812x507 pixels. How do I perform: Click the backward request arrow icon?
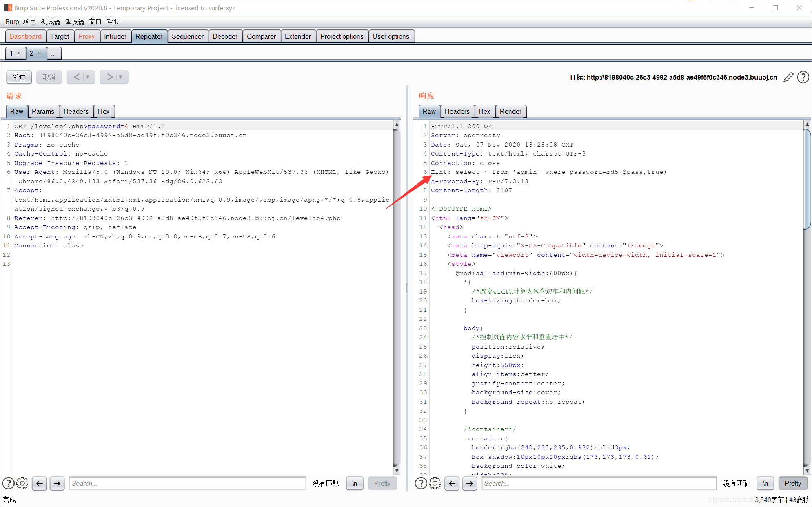click(78, 76)
